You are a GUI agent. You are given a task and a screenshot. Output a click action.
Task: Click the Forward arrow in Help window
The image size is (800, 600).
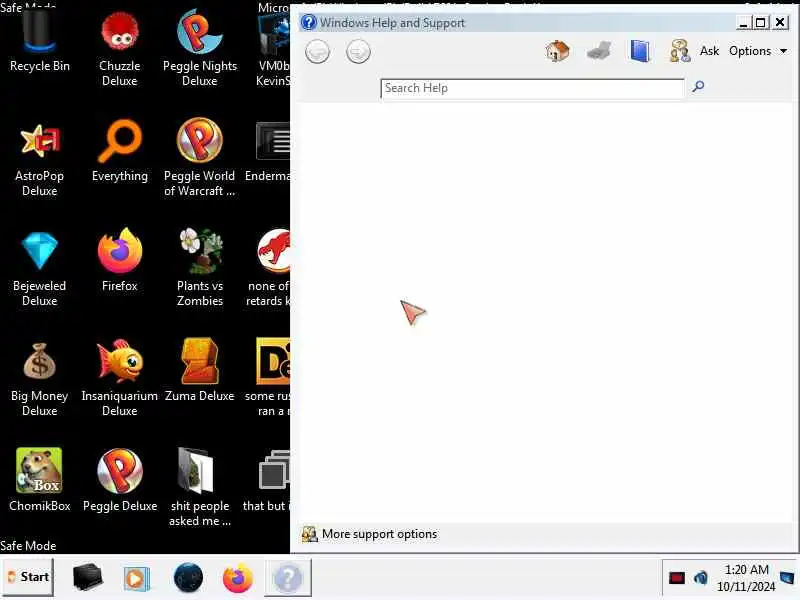click(358, 52)
